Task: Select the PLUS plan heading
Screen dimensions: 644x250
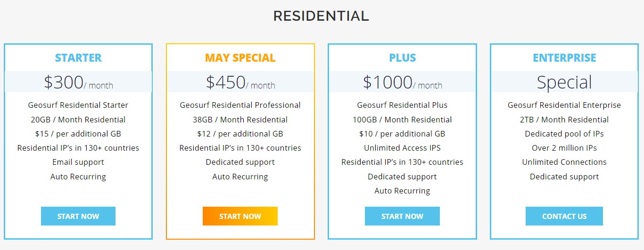Action: [402, 58]
